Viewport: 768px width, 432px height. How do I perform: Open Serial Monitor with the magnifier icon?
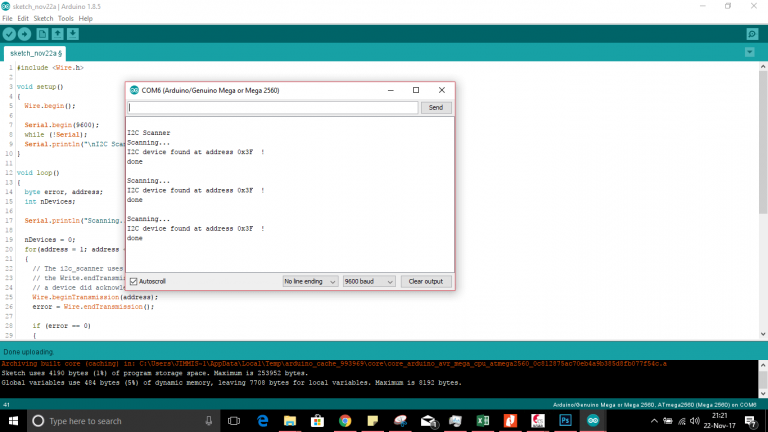click(x=752, y=34)
